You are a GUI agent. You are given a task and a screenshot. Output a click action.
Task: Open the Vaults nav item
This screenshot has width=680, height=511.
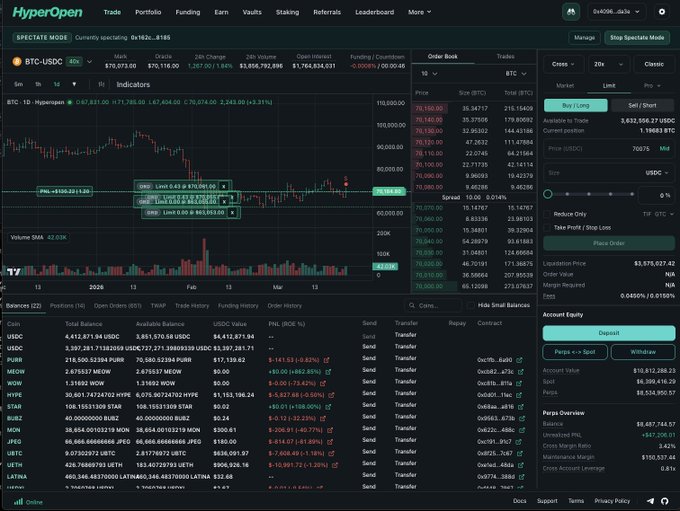[252, 12]
